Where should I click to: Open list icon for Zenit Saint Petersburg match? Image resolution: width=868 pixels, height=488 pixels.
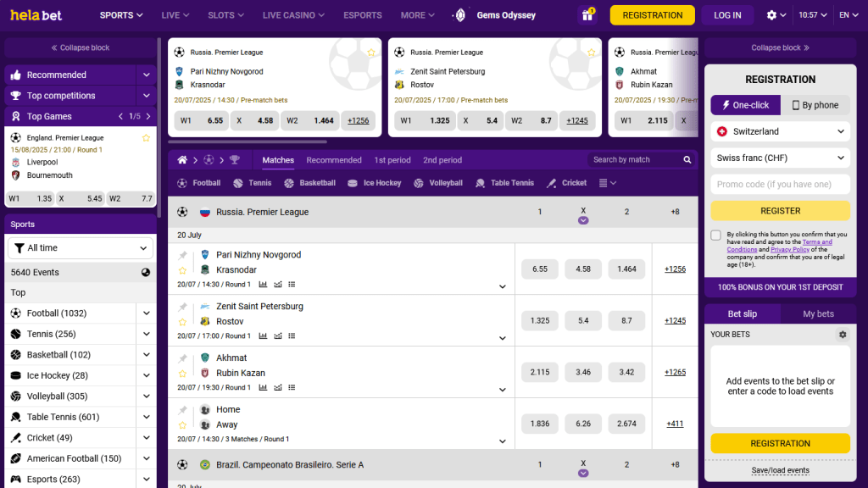click(x=292, y=335)
